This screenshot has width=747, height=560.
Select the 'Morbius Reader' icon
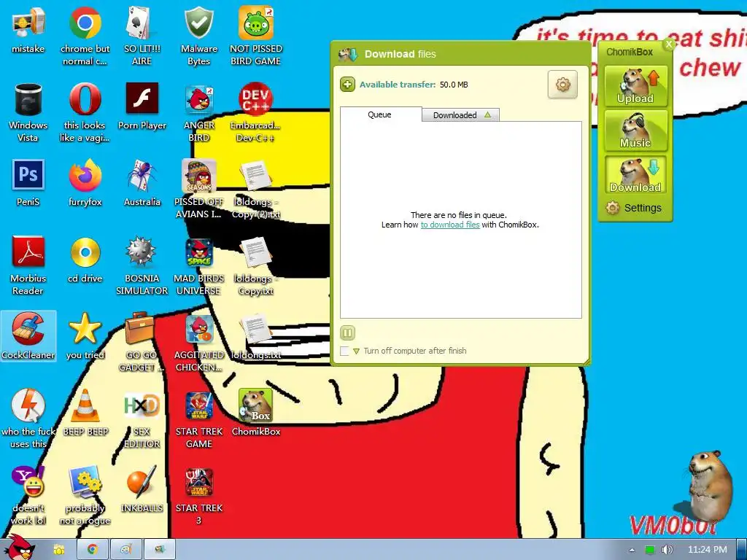pyautogui.click(x=28, y=266)
